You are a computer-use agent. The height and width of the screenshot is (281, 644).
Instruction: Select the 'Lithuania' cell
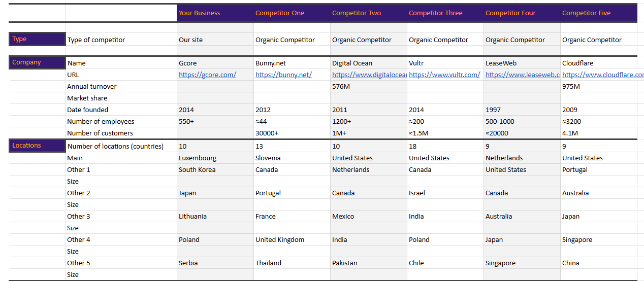click(215, 217)
